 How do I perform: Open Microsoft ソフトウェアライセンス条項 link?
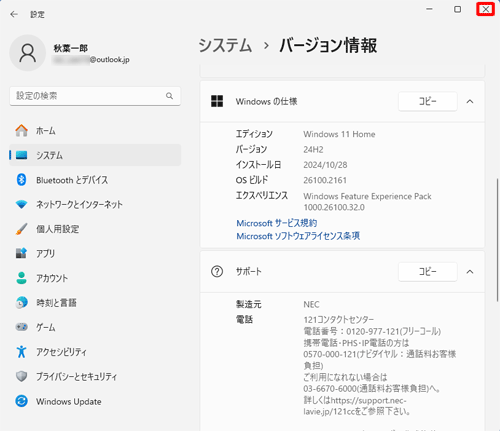click(x=298, y=236)
